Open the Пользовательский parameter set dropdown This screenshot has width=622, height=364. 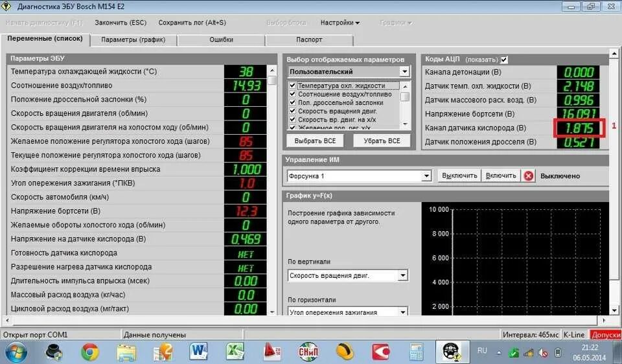click(x=404, y=71)
